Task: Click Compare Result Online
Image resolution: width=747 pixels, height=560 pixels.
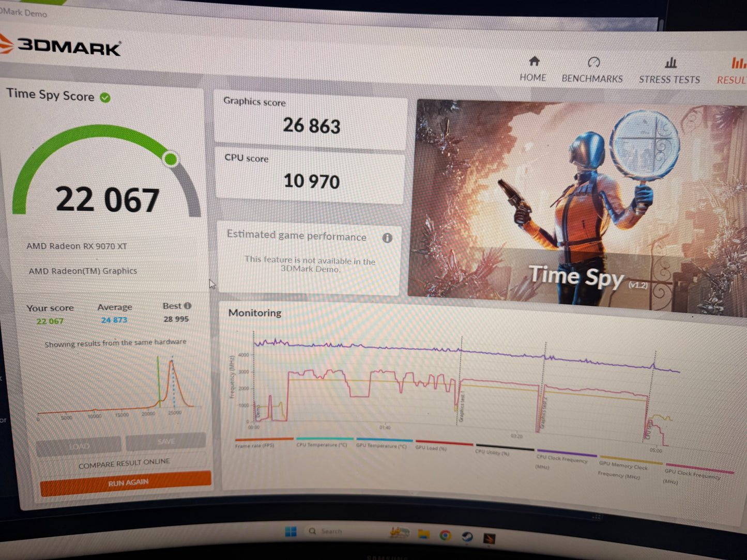Action: tap(124, 463)
